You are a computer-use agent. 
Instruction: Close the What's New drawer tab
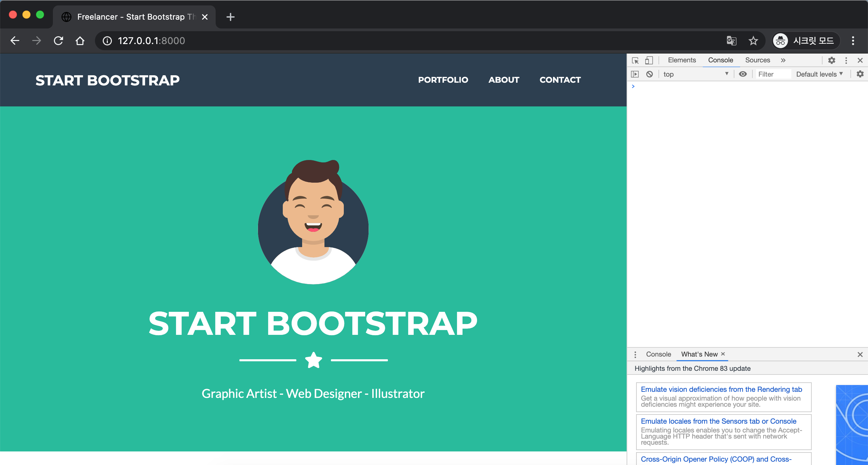coord(723,354)
